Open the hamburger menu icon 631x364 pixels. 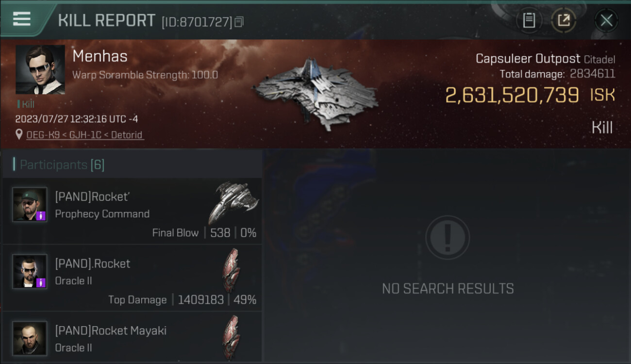(x=21, y=19)
